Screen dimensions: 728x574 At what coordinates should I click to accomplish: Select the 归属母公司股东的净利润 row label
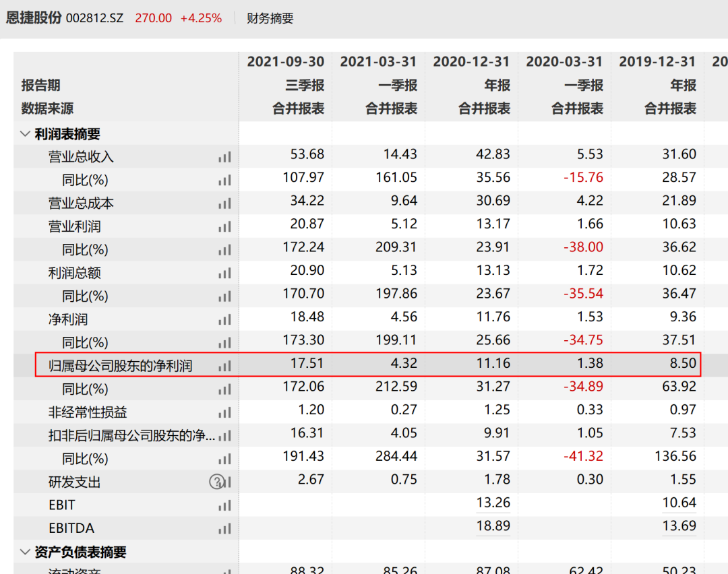120,366
